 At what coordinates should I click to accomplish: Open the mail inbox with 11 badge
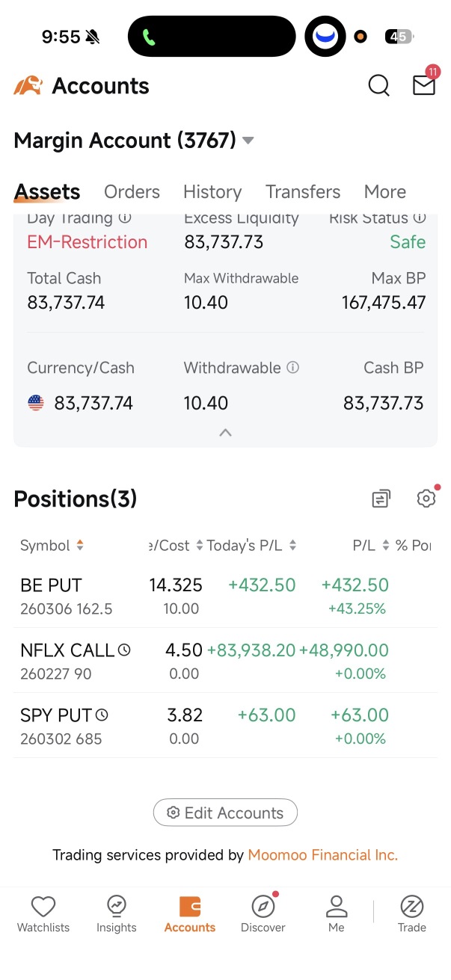pos(425,83)
